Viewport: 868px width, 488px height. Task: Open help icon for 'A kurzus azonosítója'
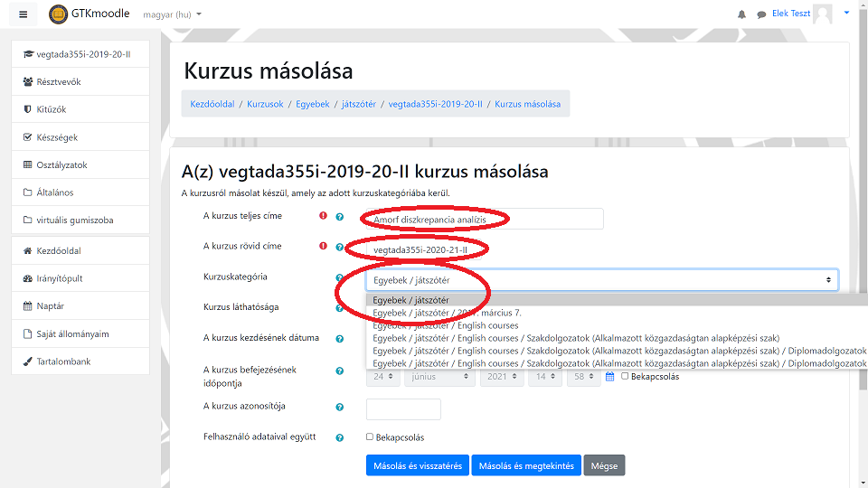coord(340,408)
